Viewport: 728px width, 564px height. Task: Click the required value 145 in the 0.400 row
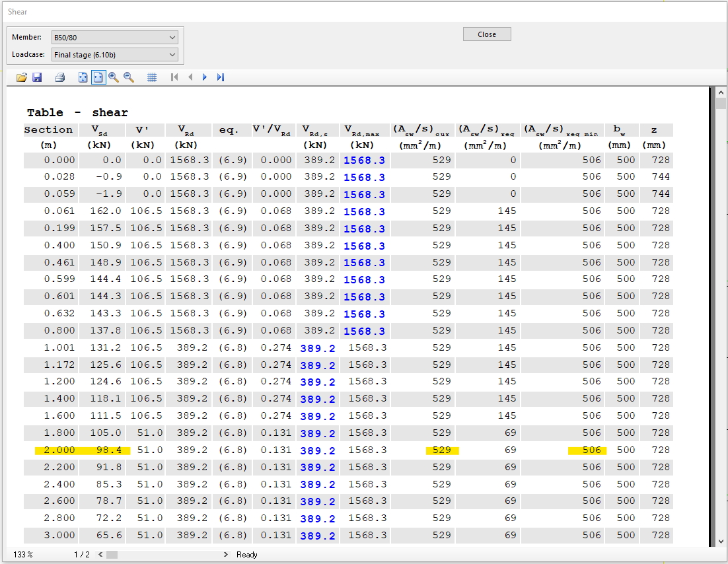[507, 245]
